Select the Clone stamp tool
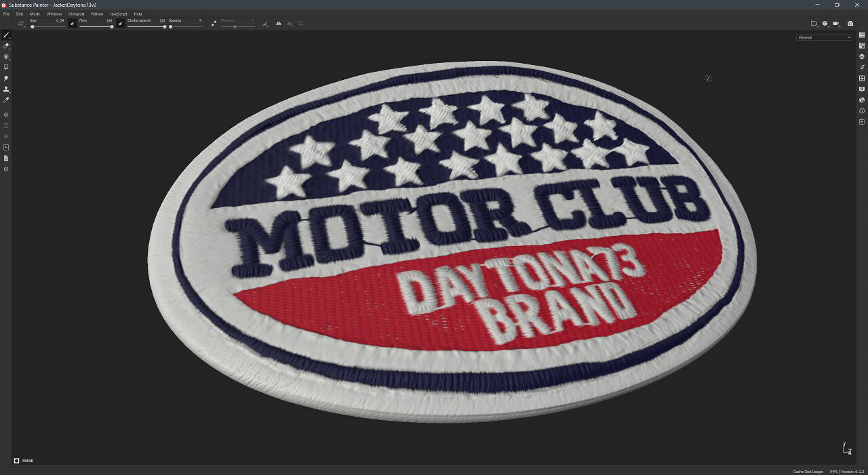Screen dimensions: 868x475 (6, 89)
